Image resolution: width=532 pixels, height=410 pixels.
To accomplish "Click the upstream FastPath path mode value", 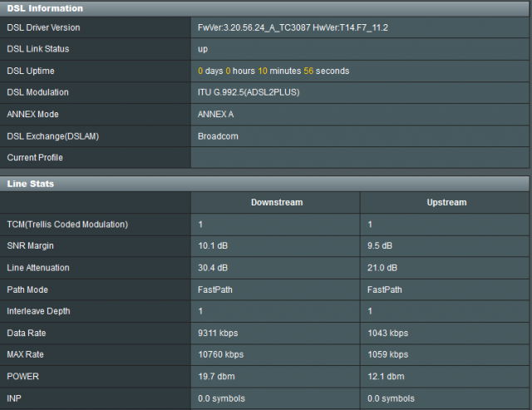I will click(384, 289).
